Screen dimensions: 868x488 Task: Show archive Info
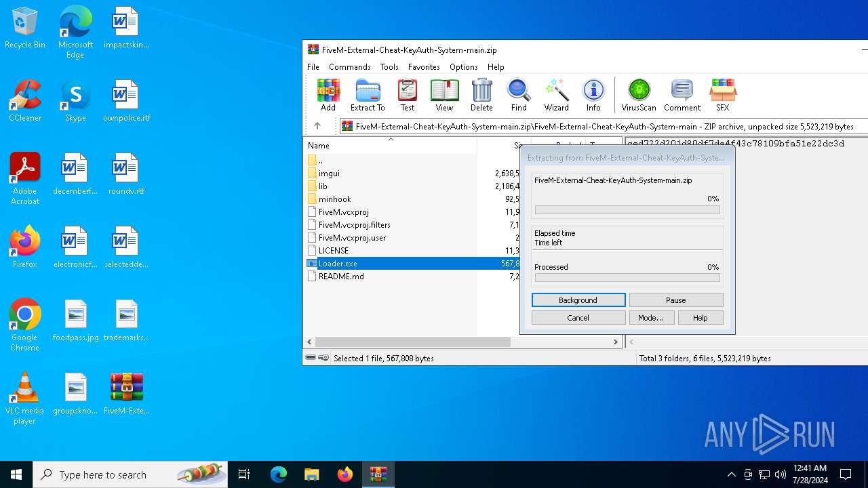click(593, 95)
